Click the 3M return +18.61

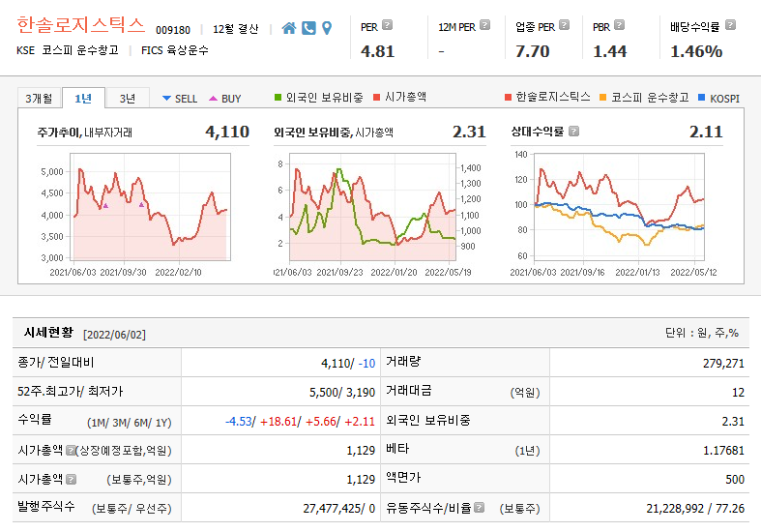(278, 422)
